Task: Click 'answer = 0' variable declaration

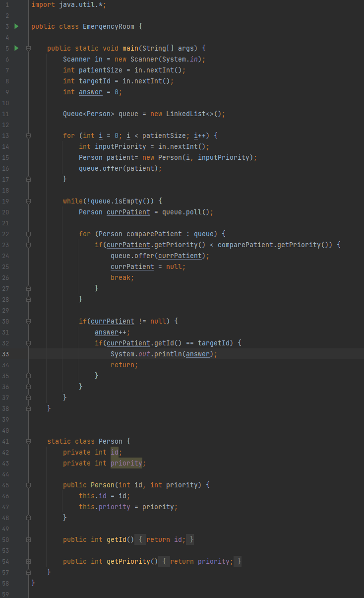Action: [x=99, y=92]
